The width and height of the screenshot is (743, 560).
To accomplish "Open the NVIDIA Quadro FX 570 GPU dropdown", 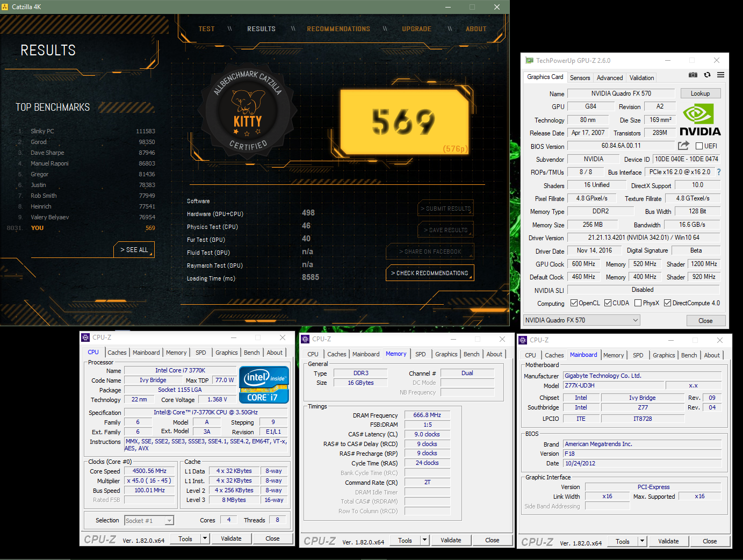I will [582, 320].
